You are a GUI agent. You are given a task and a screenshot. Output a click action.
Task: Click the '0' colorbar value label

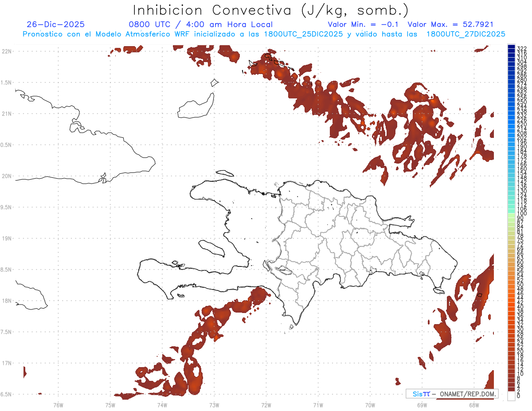(519, 396)
